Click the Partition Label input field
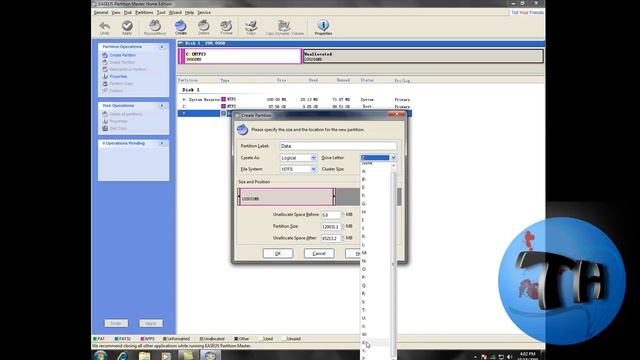The width and height of the screenshot is (640, 360). pyautogui.click(x=338, y=146)
